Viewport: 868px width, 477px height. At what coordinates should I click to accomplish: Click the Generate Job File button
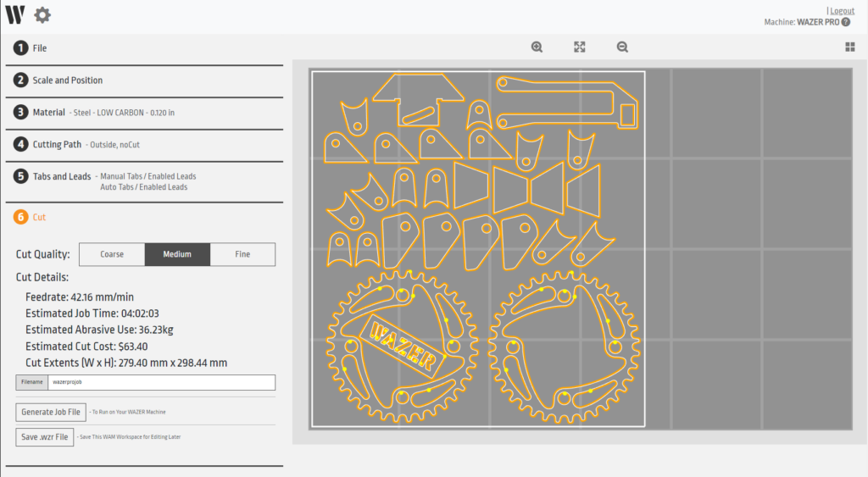(51, 413)
